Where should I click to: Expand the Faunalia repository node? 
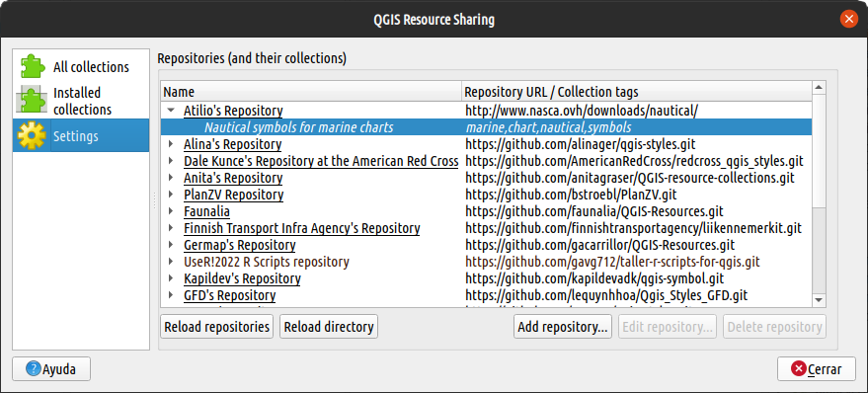click(x=171, y=211)
